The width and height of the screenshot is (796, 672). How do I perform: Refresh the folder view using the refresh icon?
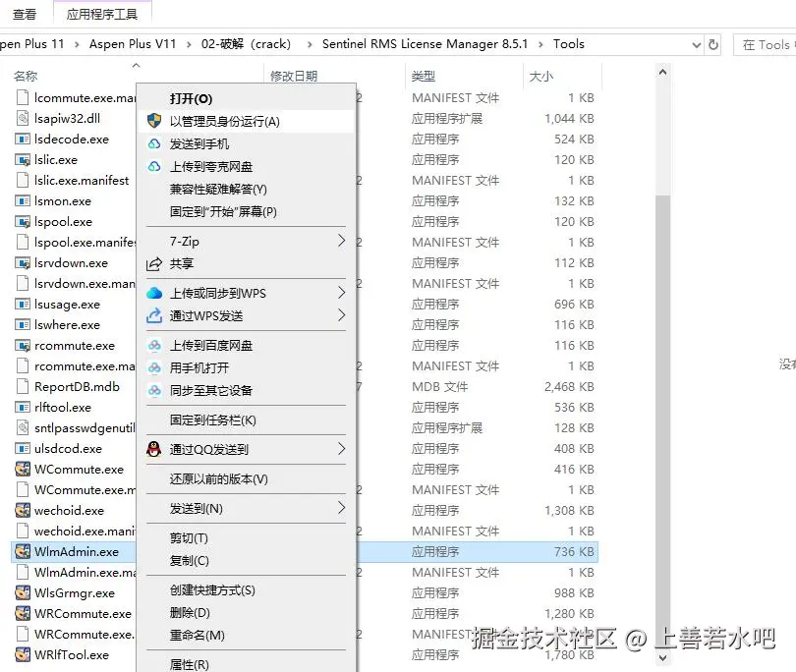click(713, 44)
